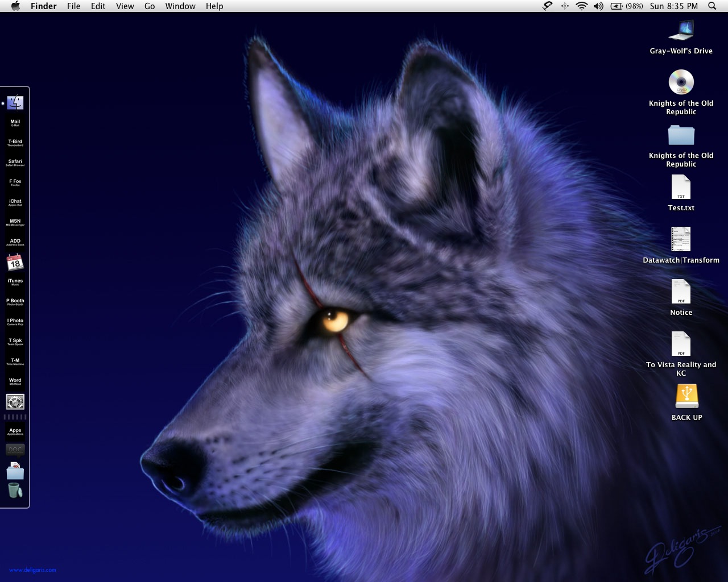Launch iTunes from the dock
Viewport: 728px width, 582px height.
pos(15,282)
